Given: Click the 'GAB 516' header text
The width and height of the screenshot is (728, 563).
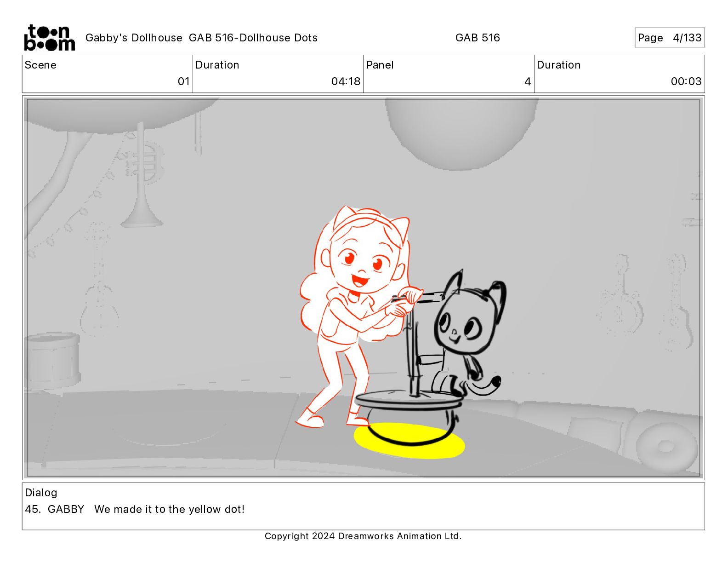Looking at the screenshot, I should 478,38.
